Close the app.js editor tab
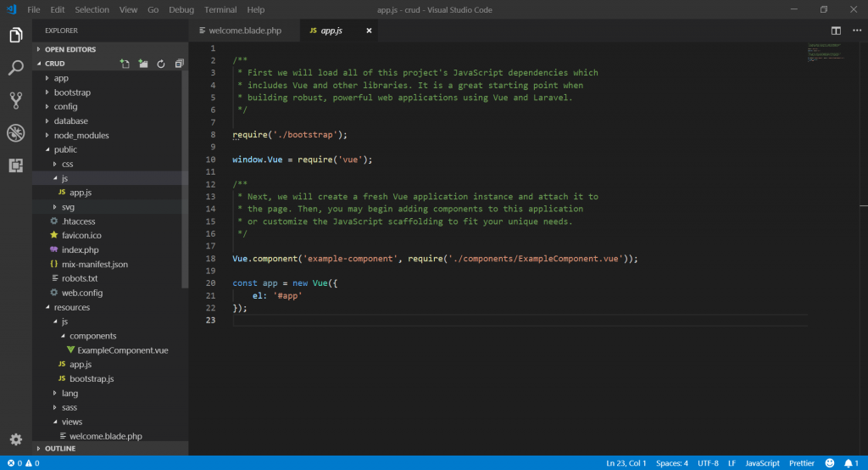868x470 pixels. (369, 31)
